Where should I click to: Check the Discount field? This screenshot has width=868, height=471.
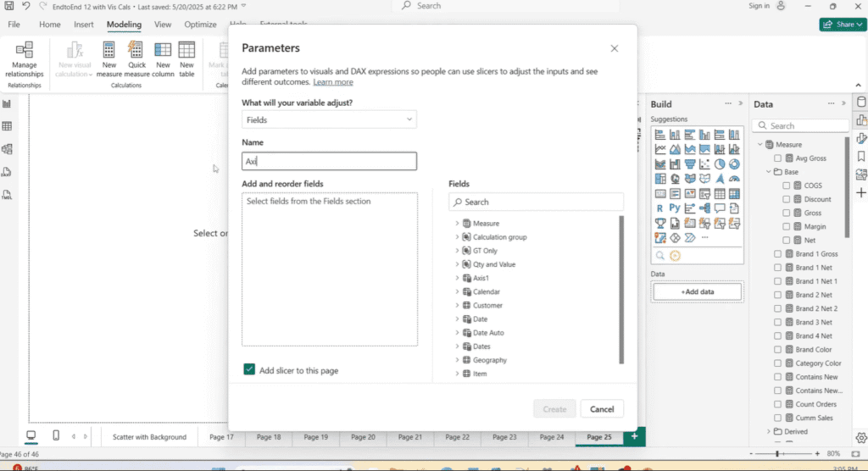pos(786,199)
